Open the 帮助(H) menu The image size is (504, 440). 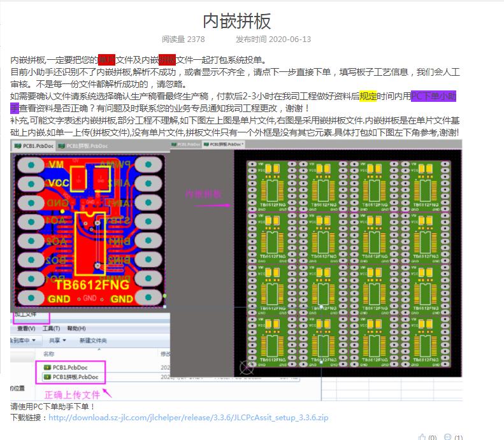(76, 328)
